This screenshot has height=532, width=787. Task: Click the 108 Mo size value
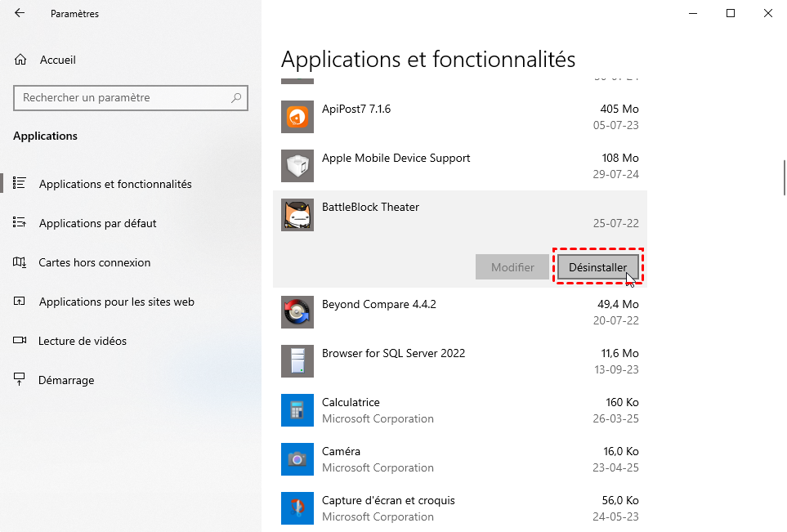(620, 158)
